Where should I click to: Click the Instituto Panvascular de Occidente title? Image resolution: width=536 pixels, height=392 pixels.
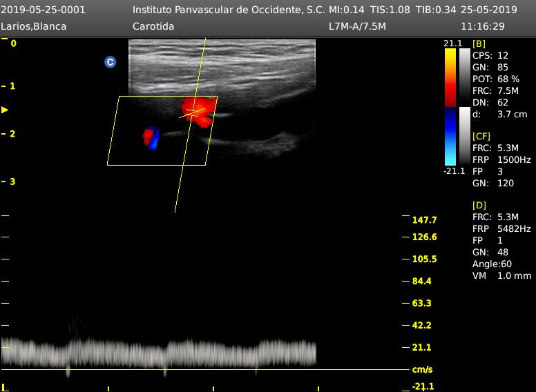click(x=229, y=10)
